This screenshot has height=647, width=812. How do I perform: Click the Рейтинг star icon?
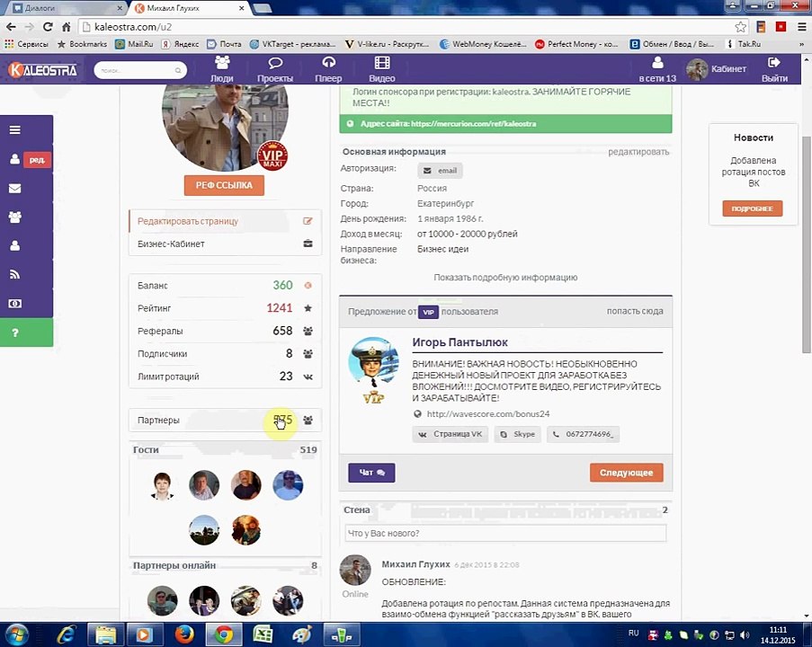(x=308, y=308)
